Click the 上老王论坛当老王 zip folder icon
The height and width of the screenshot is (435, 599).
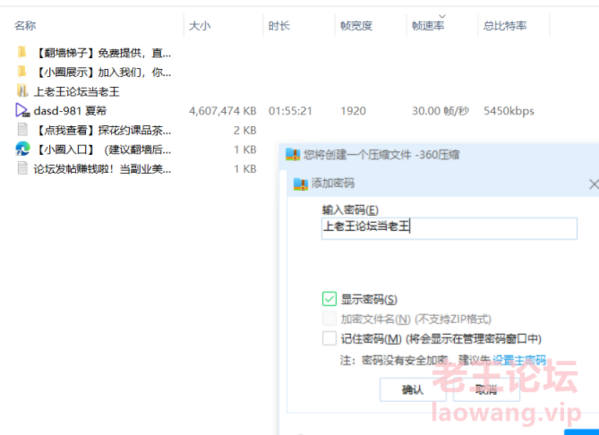pos(22,91)
